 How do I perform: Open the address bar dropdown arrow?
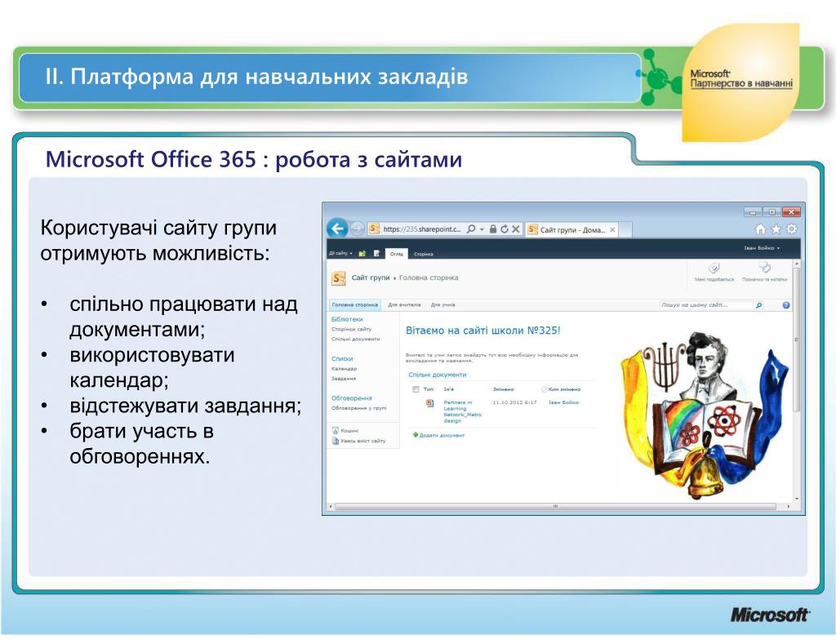[482, 229]
